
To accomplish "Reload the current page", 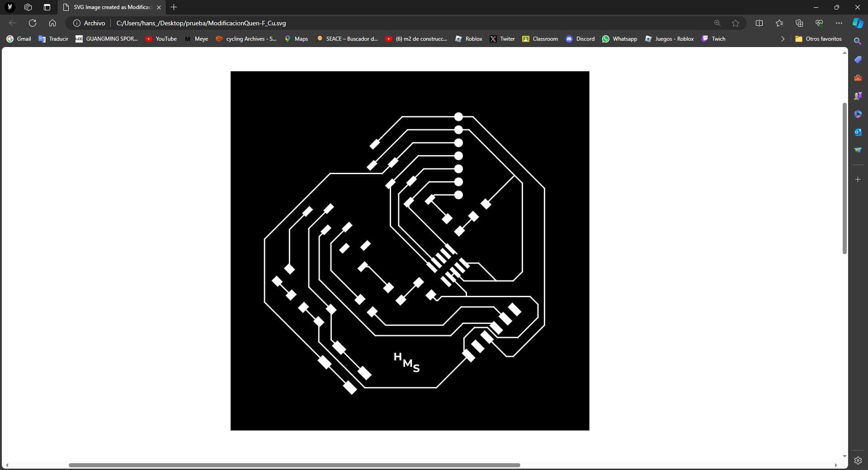I will point(33,23).
